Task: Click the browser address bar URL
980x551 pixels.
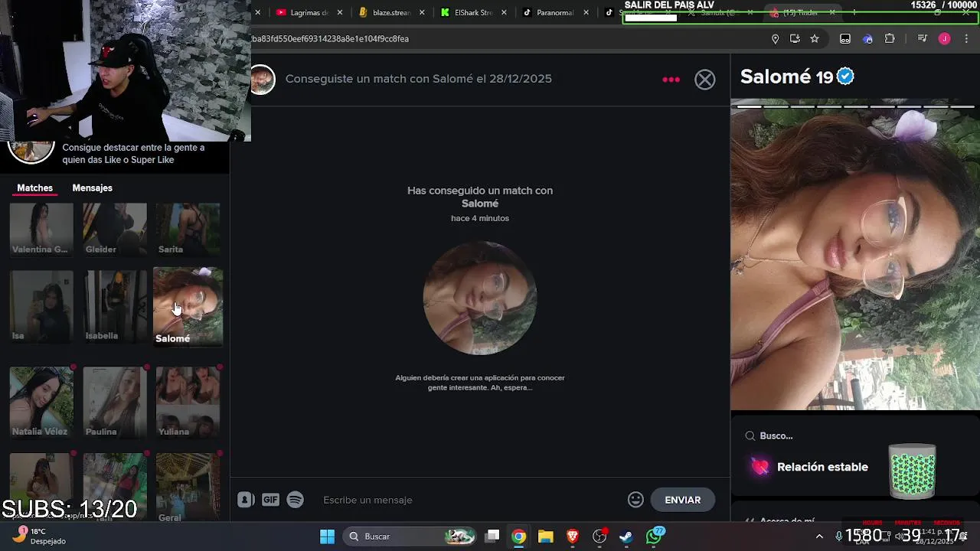Action: [331, 39]
